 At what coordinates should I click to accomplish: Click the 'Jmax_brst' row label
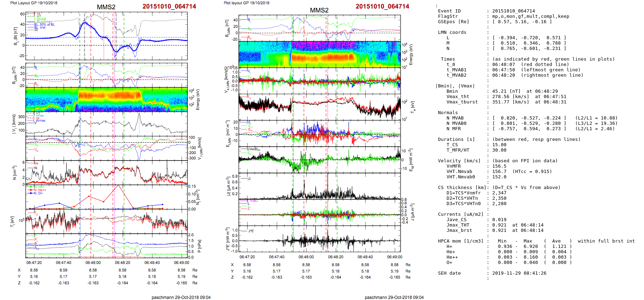pyautogui.click(x=459, y=230)
